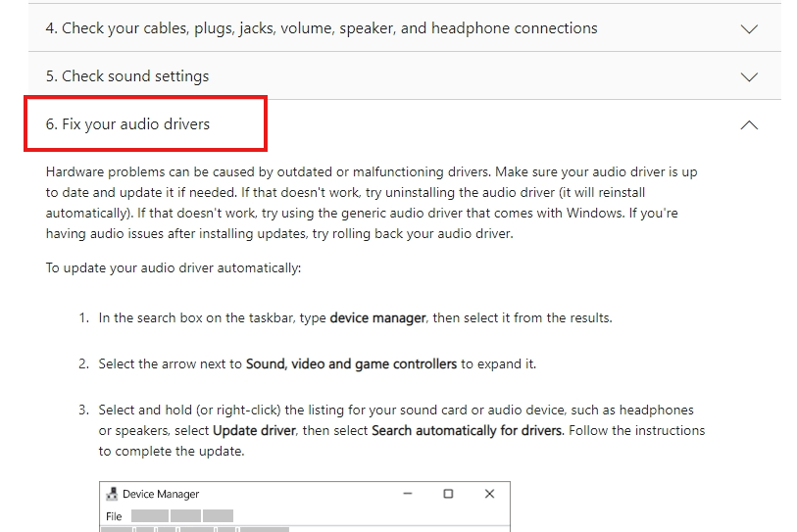This screenshot has width=797, height=532.
Task: Click 'To update your audio driver automatically:' line
Action: tap(174, 268)
